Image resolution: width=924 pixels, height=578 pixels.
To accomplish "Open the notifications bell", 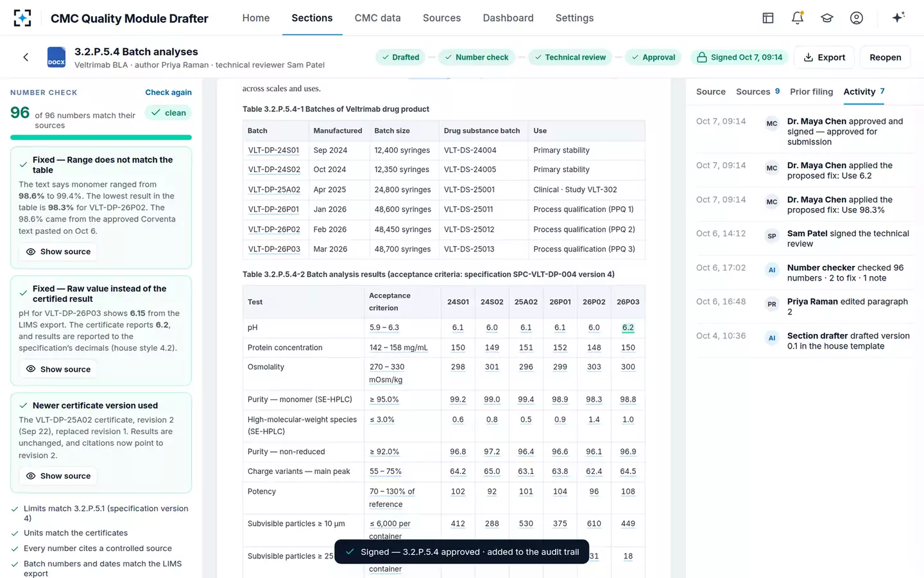I will [x=798, y=18].
